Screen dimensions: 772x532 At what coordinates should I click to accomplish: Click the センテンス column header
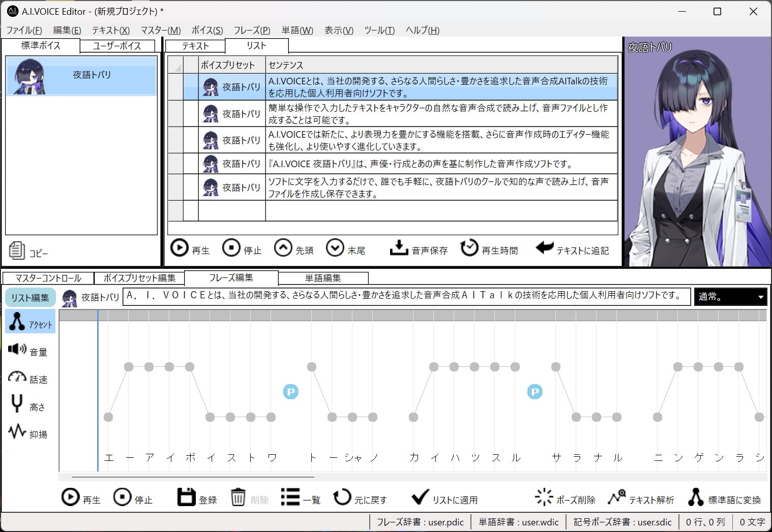(x=441, y=65)
